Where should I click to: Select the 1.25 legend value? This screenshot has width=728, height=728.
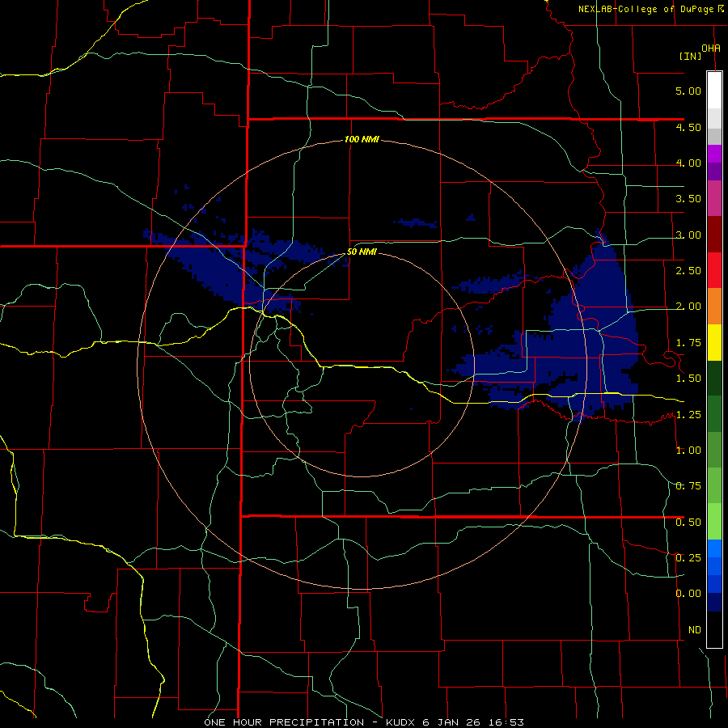pos(688,415)
